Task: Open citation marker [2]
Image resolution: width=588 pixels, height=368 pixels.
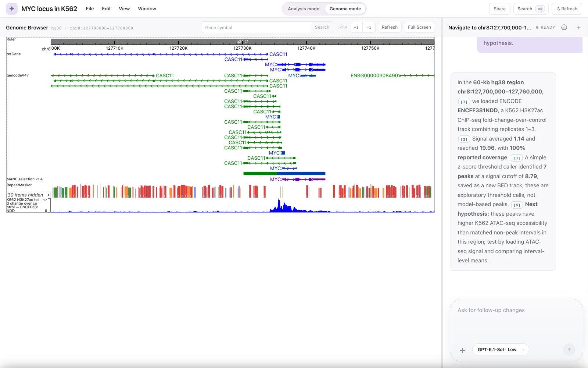Action: (464, 139)
